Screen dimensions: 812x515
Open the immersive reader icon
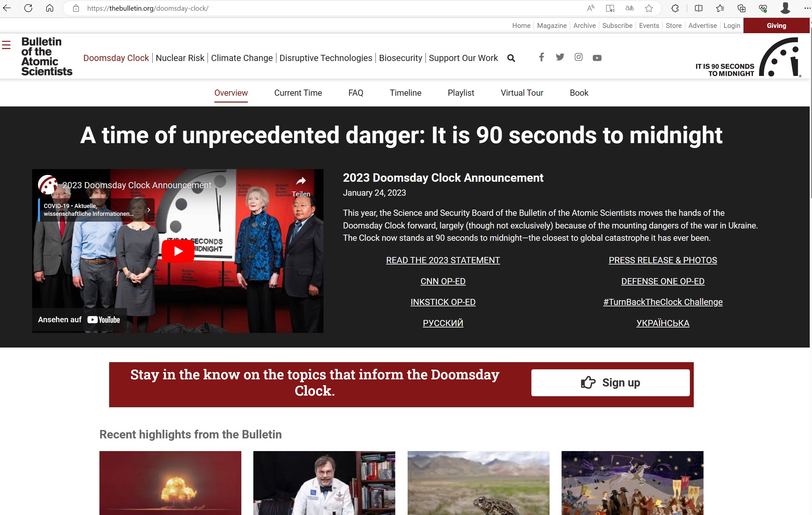[610, 8]
